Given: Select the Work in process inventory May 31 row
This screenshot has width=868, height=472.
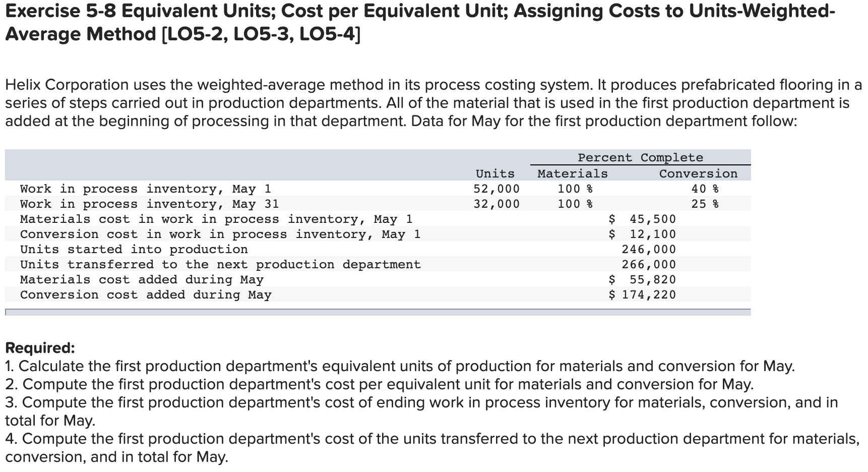Looking at the screenshot, I should pyautogui.click(x=148, y=204).
